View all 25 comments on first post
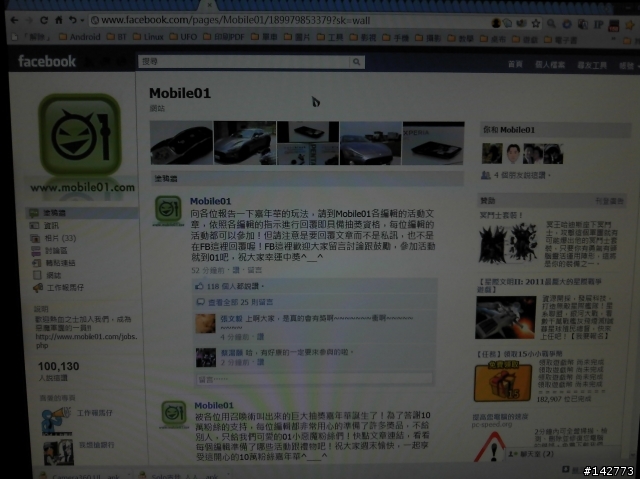This screenshot has height=479, width=640. click(x=240, y=302)
